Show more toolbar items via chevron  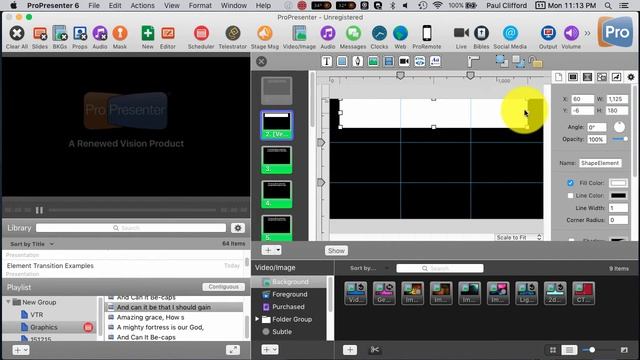[x=587, y=33]
